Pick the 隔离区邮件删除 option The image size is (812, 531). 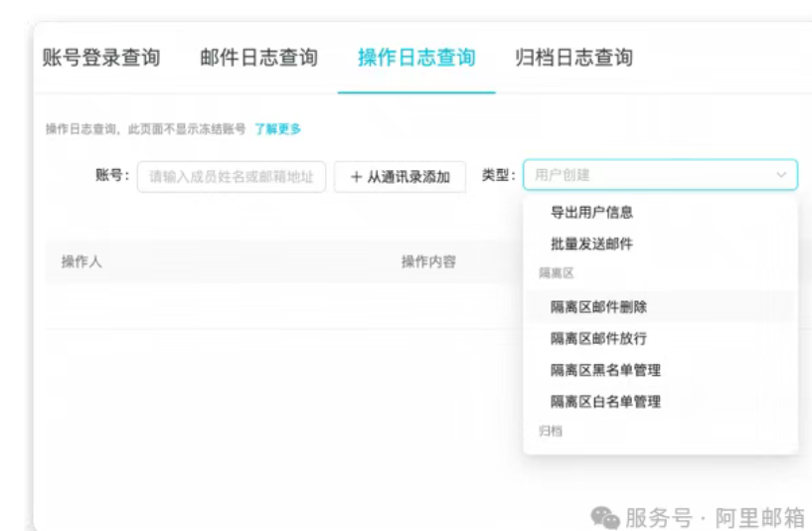pyautogui.click(x=599, y=307)
